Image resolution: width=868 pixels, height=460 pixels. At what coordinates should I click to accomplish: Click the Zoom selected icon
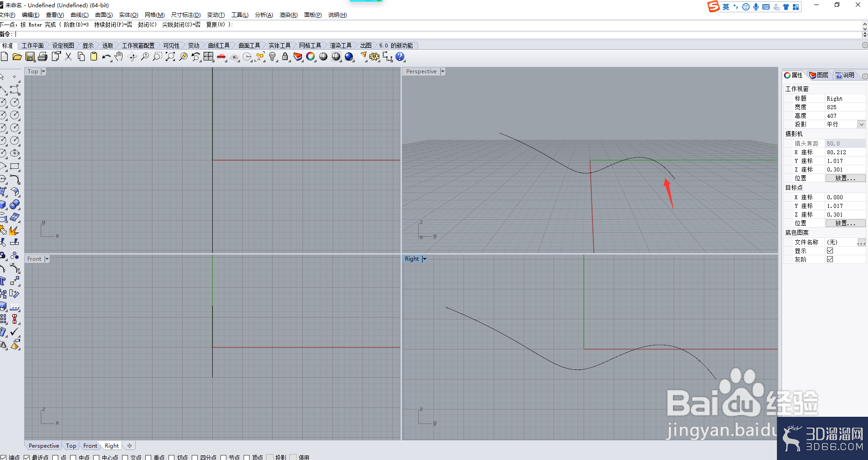(x=183, y=56)
